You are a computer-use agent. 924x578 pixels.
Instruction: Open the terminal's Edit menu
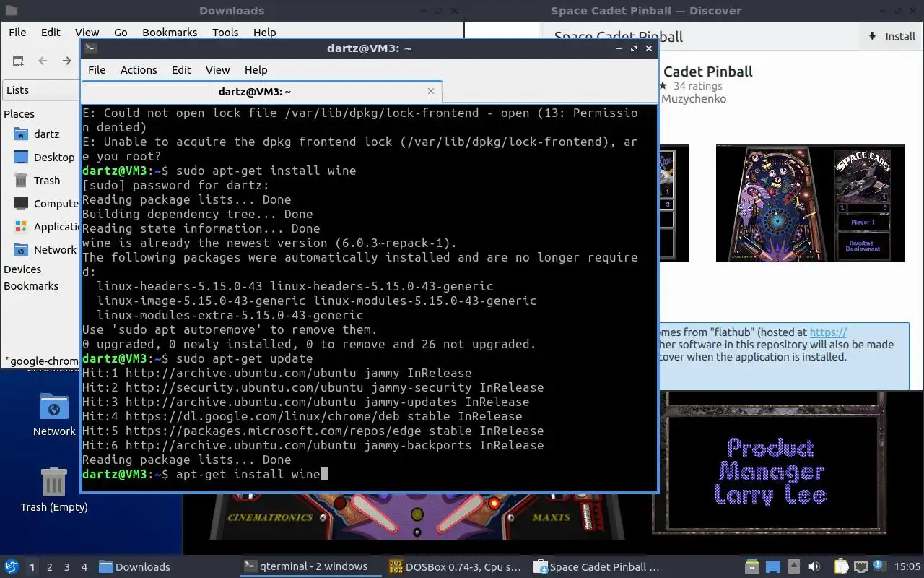coord(181,70)
